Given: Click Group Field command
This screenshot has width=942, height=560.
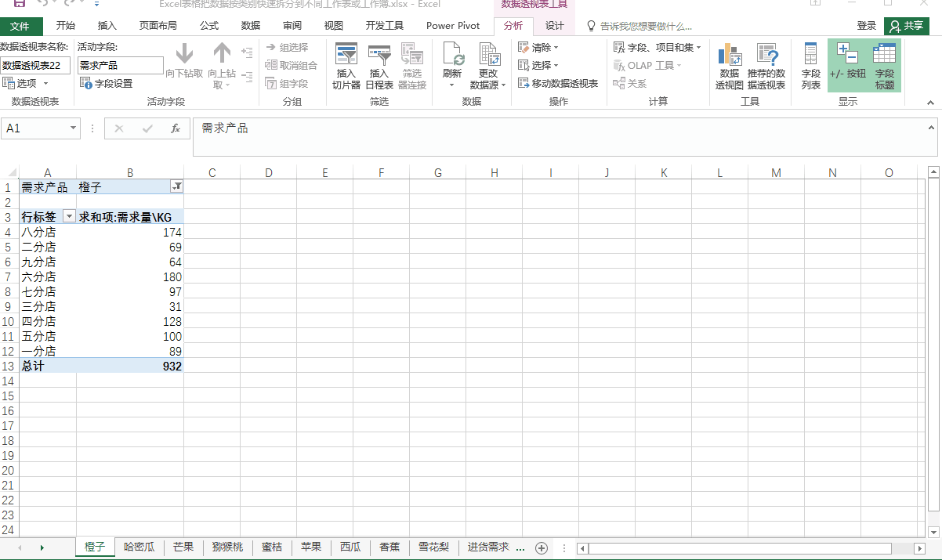Looking at the screenshot, I should (287, 83).
